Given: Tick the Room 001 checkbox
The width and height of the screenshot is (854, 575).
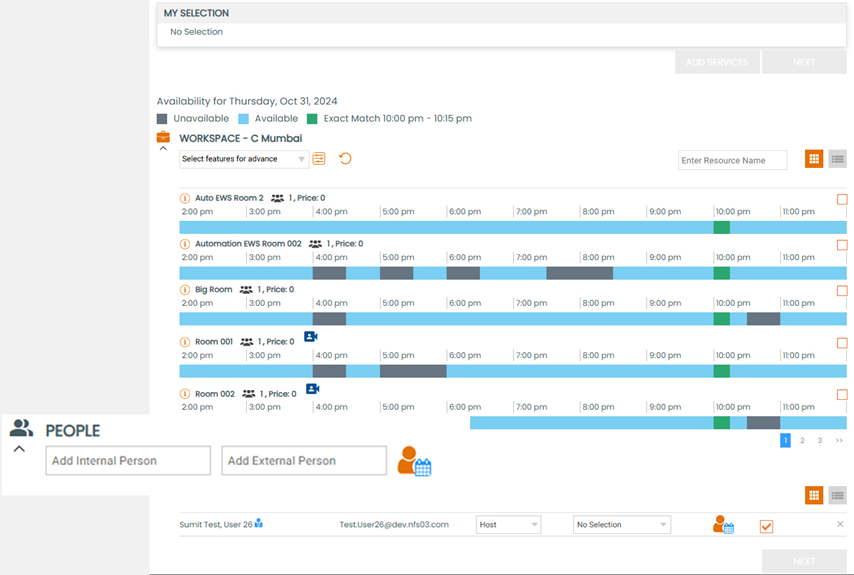Looking at the screenshot, I should tap(842, 343).
